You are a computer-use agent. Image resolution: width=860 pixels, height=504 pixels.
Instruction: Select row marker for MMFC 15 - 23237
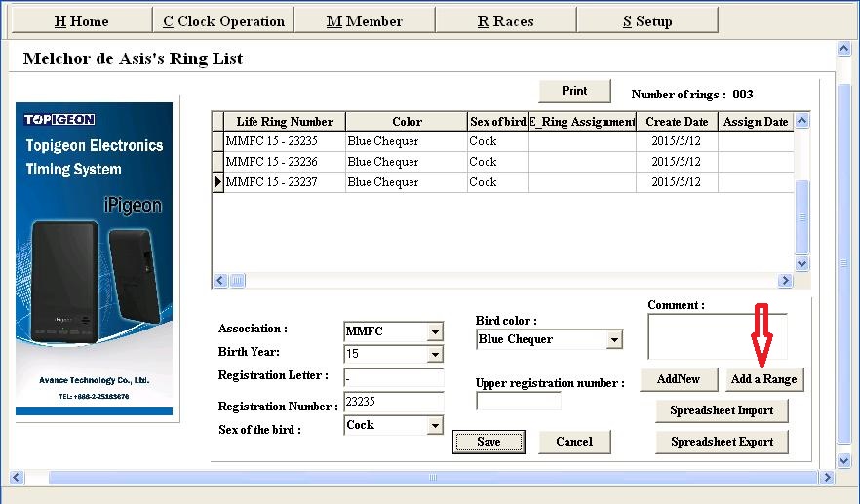(x=217, y=182)
